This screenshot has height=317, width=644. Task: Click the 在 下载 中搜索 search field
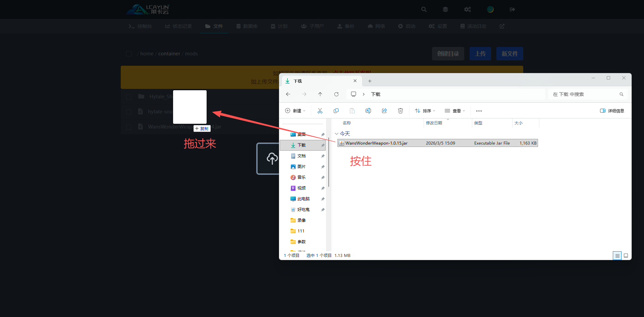click(x=584, y=94)
